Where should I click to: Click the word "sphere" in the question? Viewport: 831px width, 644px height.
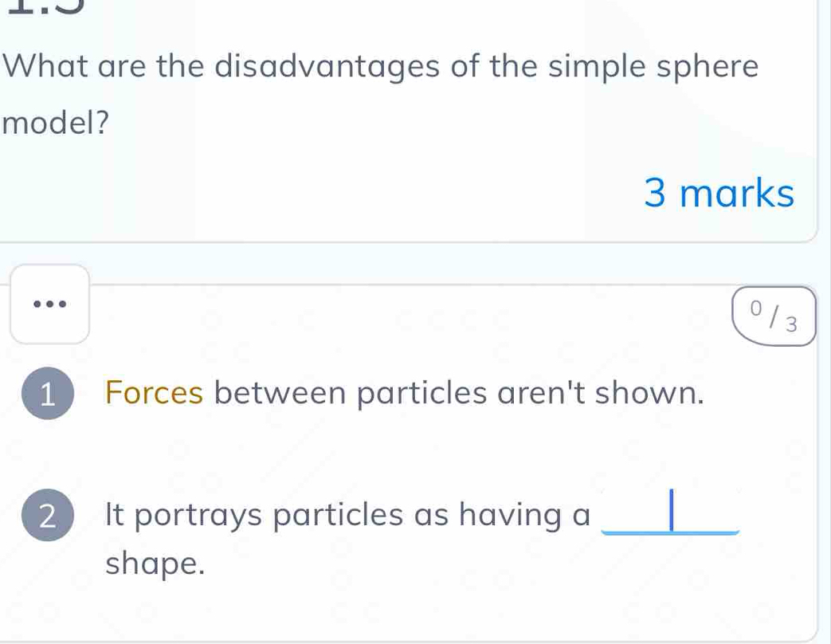(707, 67)
